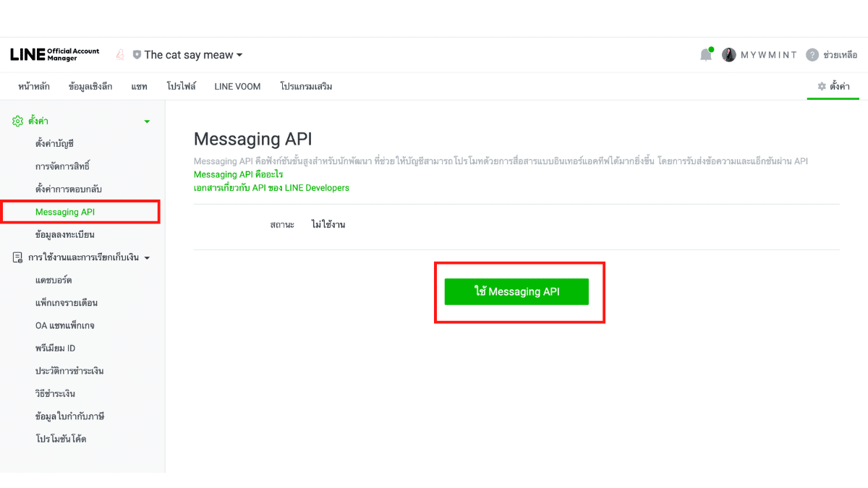
Task: Click the help question mark icon
Action: click(x=812, y=55)
